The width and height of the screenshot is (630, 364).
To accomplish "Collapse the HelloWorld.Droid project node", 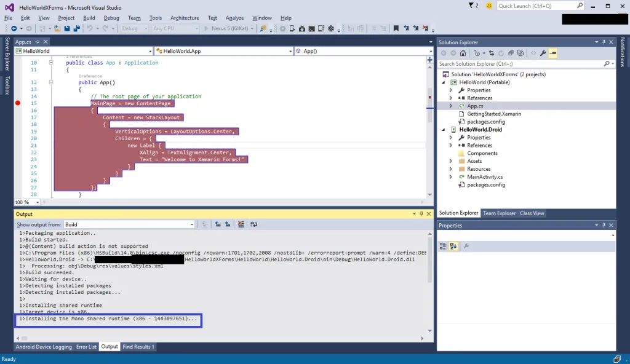I will 444,130.
